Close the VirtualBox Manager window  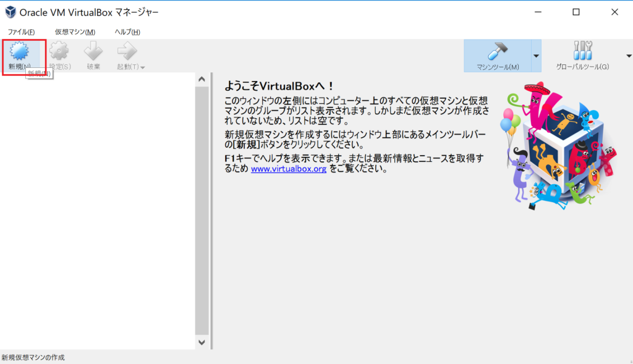(614, 12)
